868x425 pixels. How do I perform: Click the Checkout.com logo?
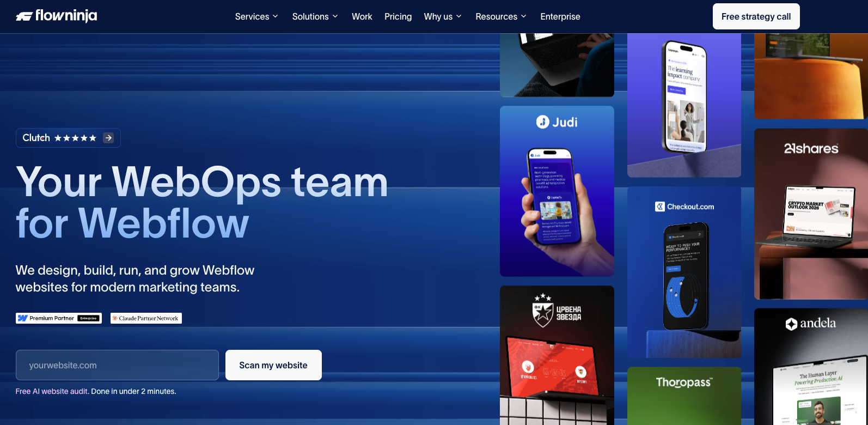tap(684, 207)
